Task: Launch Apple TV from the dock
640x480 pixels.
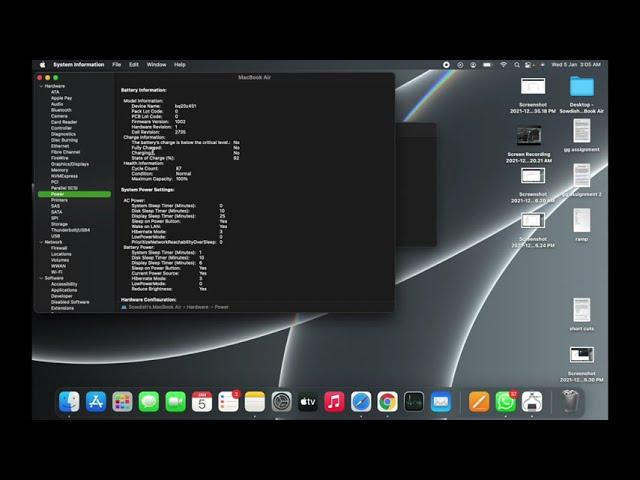Action: tap(308, 402)
